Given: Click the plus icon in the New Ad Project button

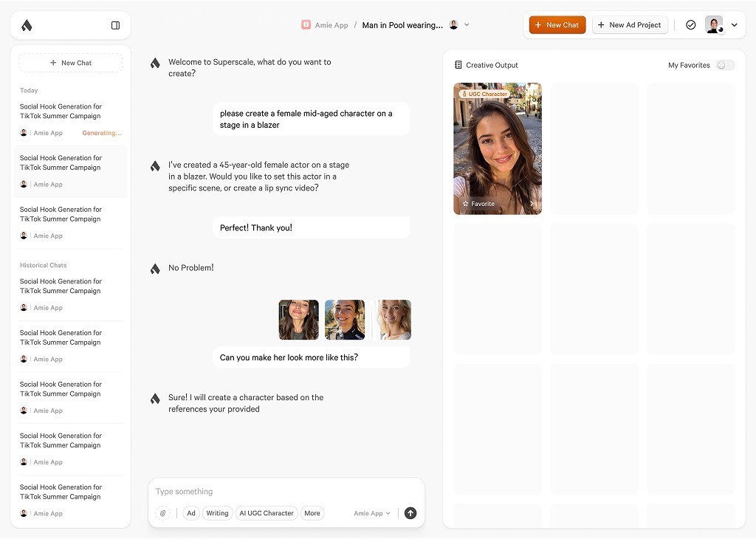Looking at the screenshot, I should point(601,24).
